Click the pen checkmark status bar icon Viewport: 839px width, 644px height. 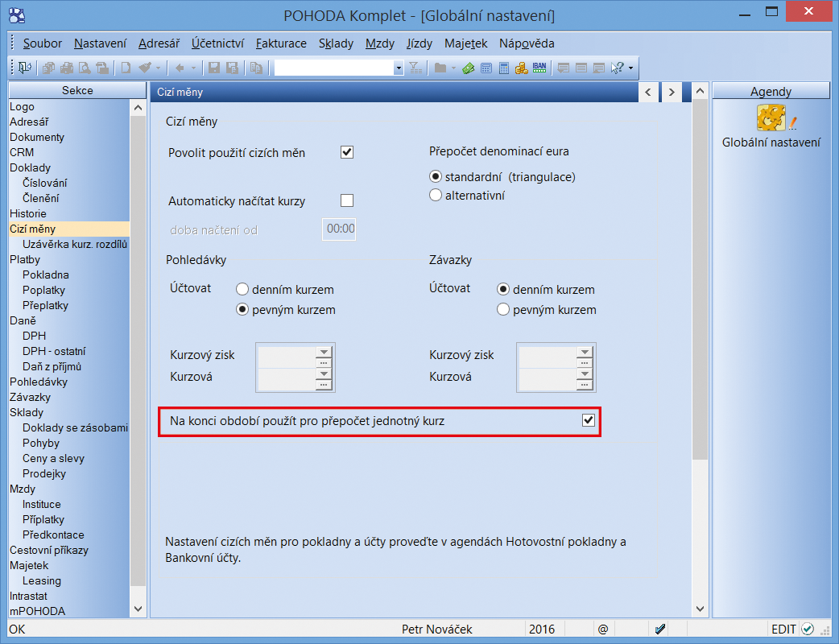click(x=660, y=630)
